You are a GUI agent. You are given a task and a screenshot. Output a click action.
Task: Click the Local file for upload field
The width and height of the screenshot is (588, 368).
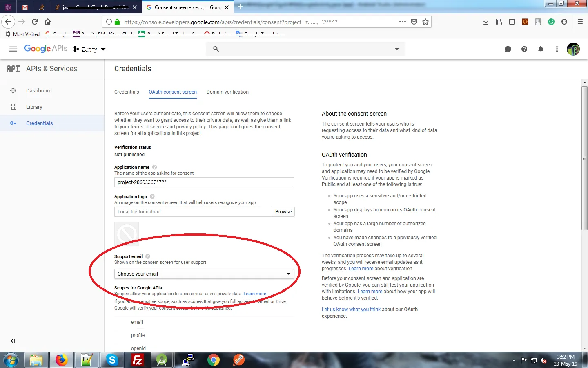tap(193, 212)
